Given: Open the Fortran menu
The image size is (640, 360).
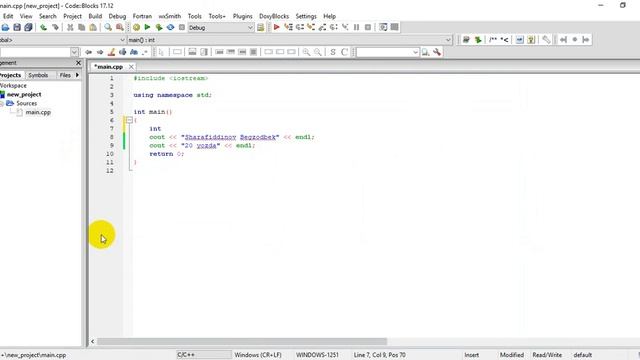Looking at the screenshot, I should (x=142, y=16).
